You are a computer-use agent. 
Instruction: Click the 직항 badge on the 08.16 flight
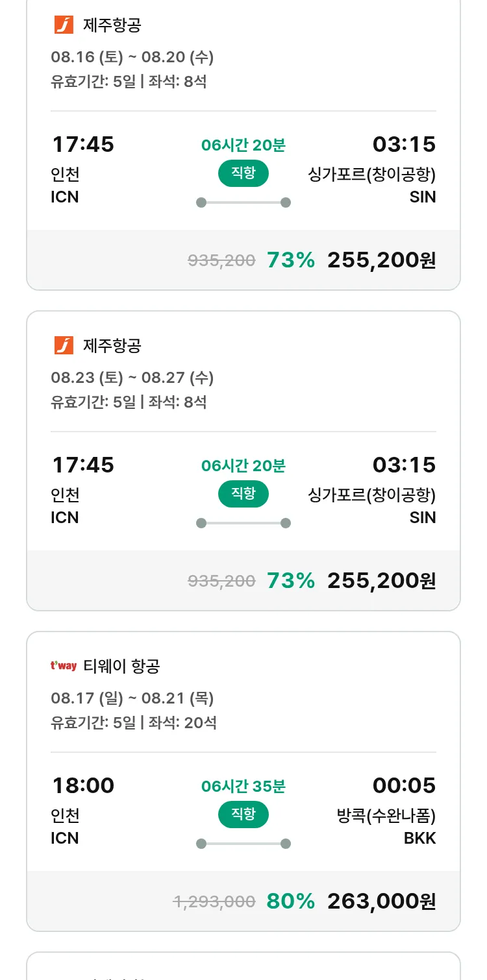point(243,173)
